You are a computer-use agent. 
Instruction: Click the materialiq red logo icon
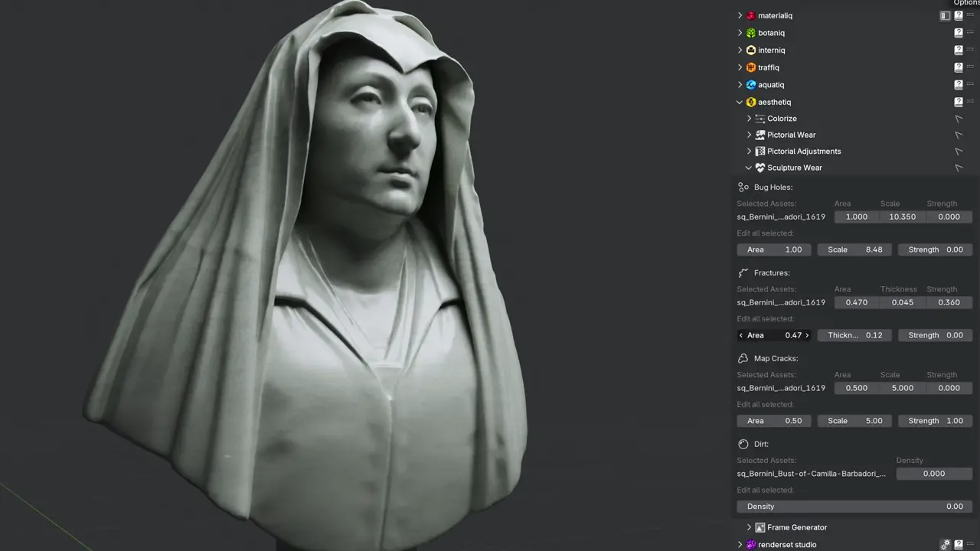coord(751,15)
